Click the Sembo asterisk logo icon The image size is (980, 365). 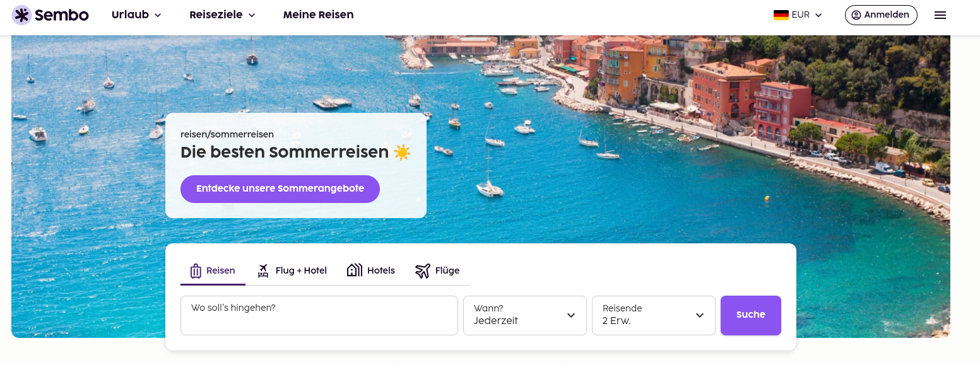pos(21,15)
